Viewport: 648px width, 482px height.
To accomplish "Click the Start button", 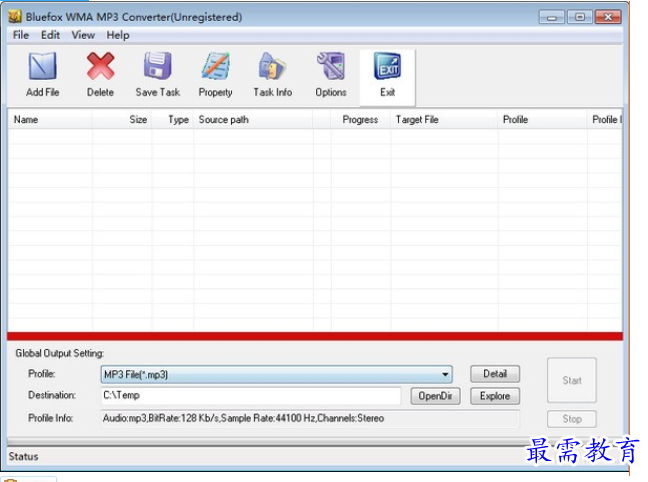I will [572, 380].
